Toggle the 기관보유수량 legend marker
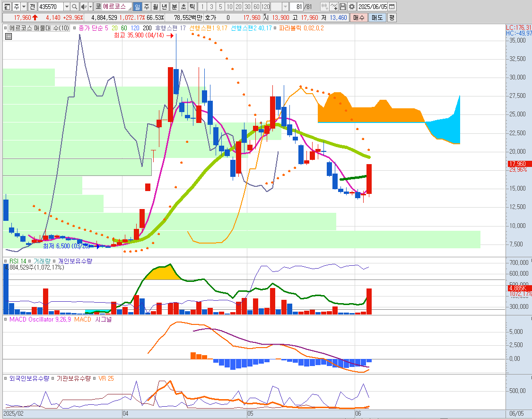Screen dimensions: 532x419 coord(52,378)
